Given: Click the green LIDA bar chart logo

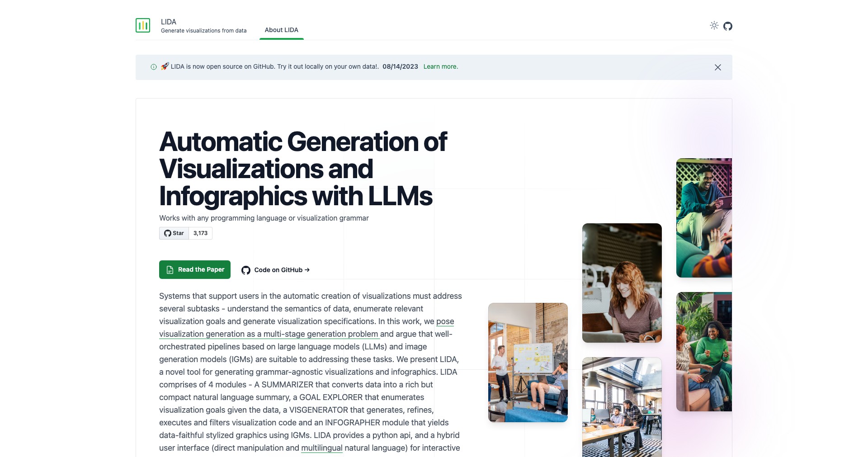Looking at the screenshot, I should click(x=143, y=25).
